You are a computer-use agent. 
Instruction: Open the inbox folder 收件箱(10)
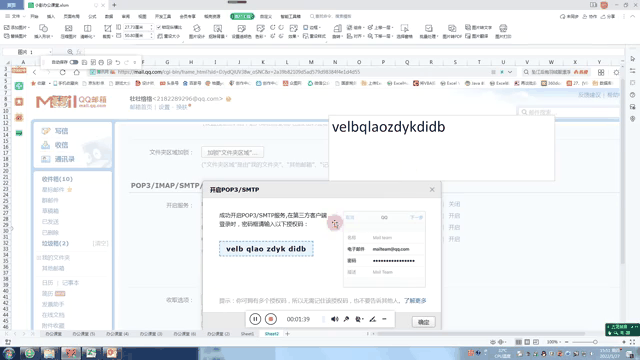(x=57, y=179)
